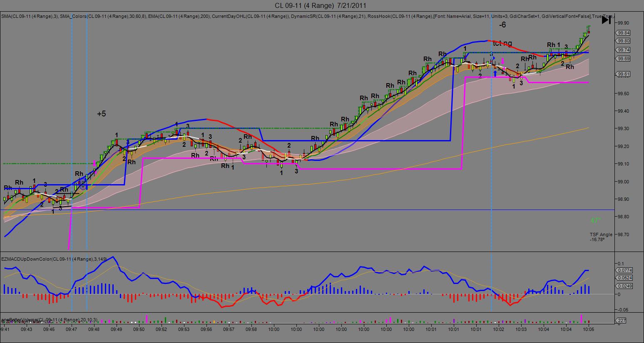Viewport: 644px width, 343px height.
Task: Select the 99.10 price axis label
Action: (623, 164)
